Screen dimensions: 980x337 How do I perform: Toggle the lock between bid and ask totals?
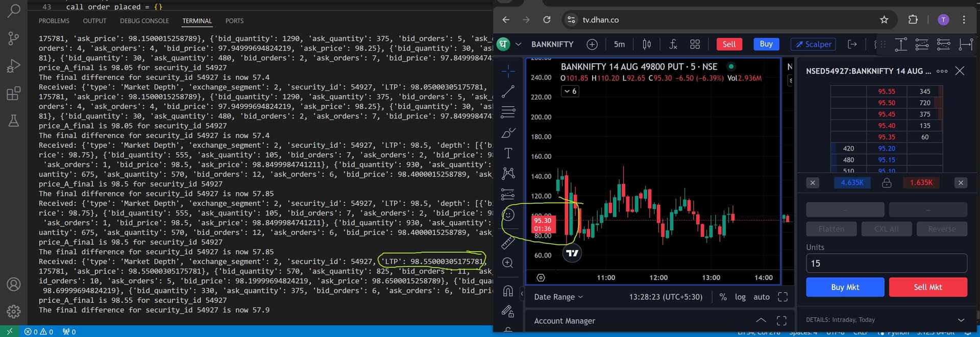tap(887, 183)
